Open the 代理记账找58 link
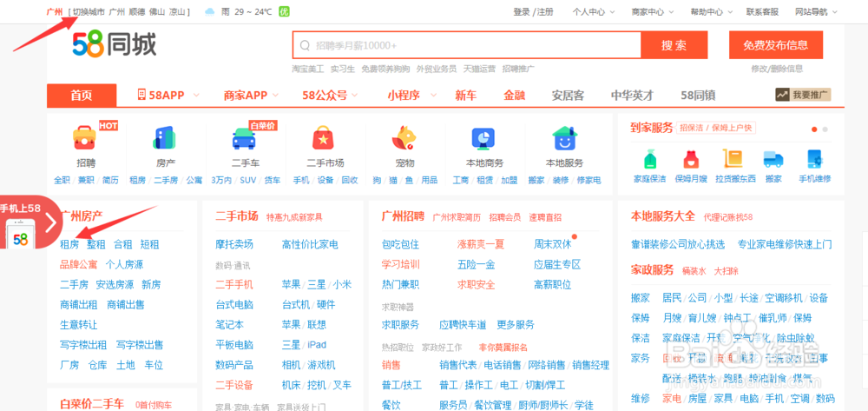Image resolution: width=868 pixels, height=411 pixels. pos(728,217)
